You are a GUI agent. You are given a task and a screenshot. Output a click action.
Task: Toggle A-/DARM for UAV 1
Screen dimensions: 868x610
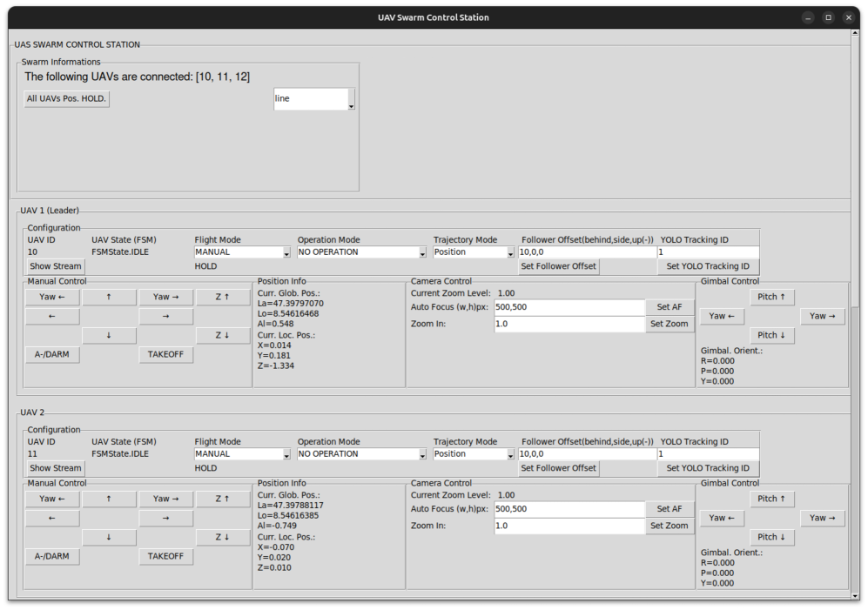[x=52, y=355]
